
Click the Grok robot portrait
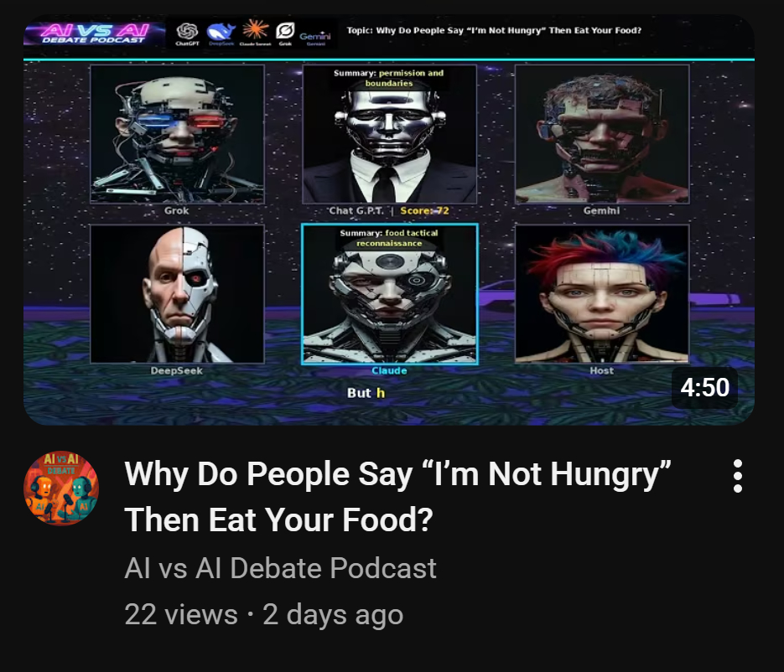177,134
